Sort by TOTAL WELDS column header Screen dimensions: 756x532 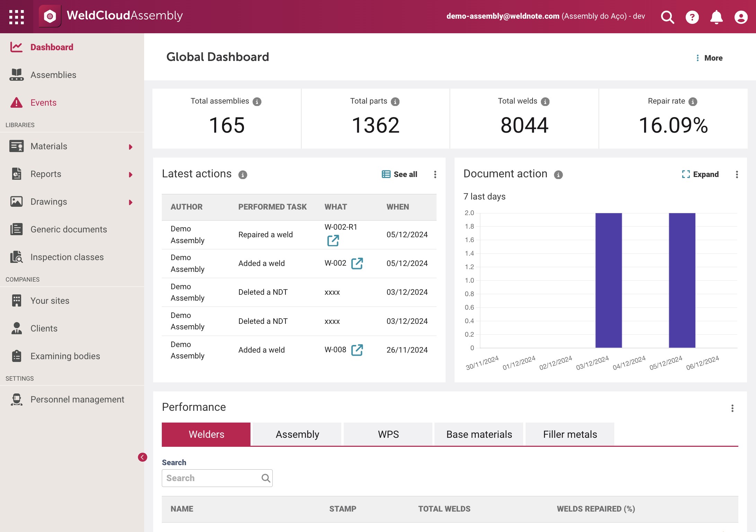tap(444, 509)
